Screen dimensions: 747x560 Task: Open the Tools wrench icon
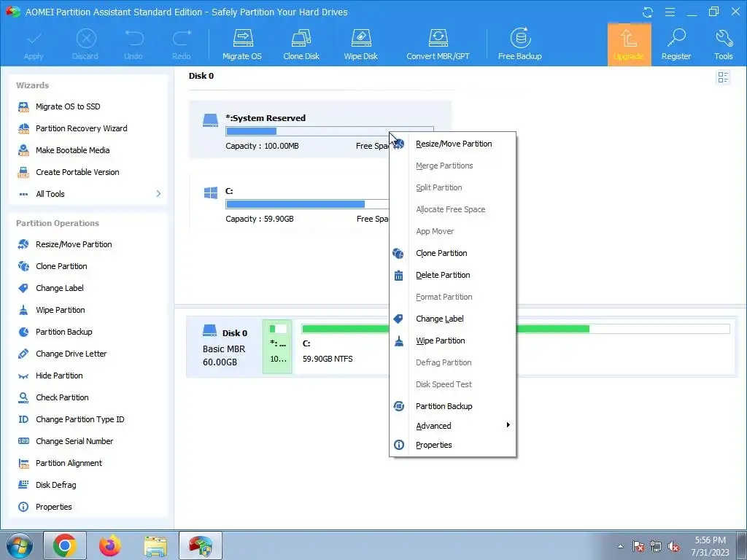(723, 44)
